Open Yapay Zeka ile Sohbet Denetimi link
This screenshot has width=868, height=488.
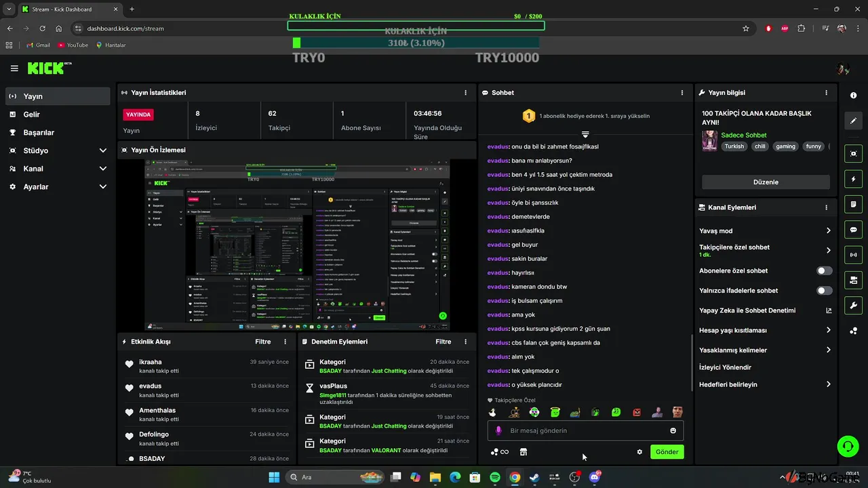(765, 310)
